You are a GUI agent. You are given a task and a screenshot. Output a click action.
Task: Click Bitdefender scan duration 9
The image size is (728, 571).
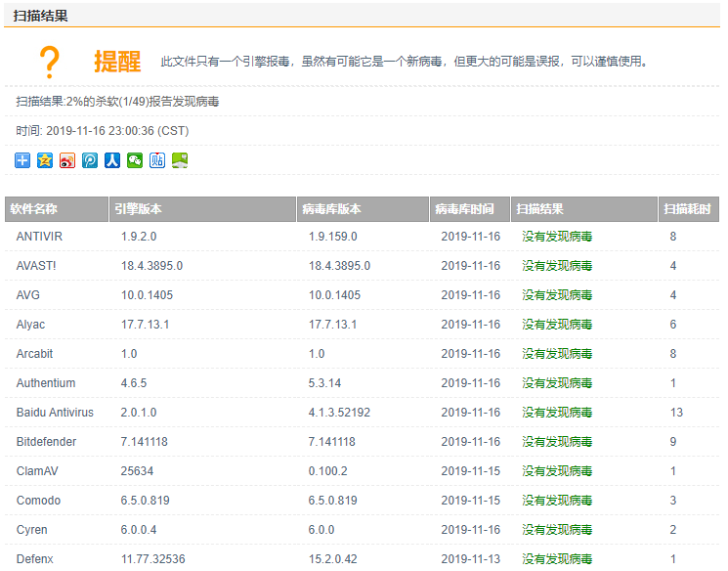tap(673, 441)
